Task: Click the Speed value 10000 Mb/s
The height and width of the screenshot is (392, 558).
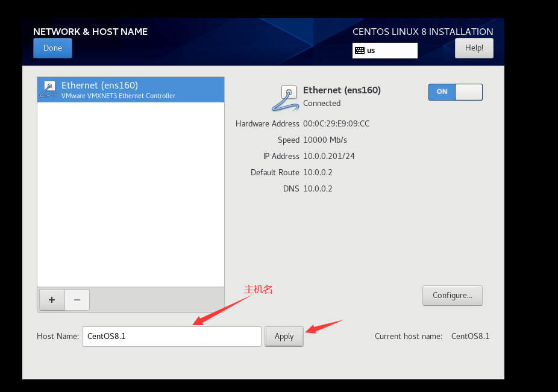Action: pyautogui.click(x=325, y=140)
